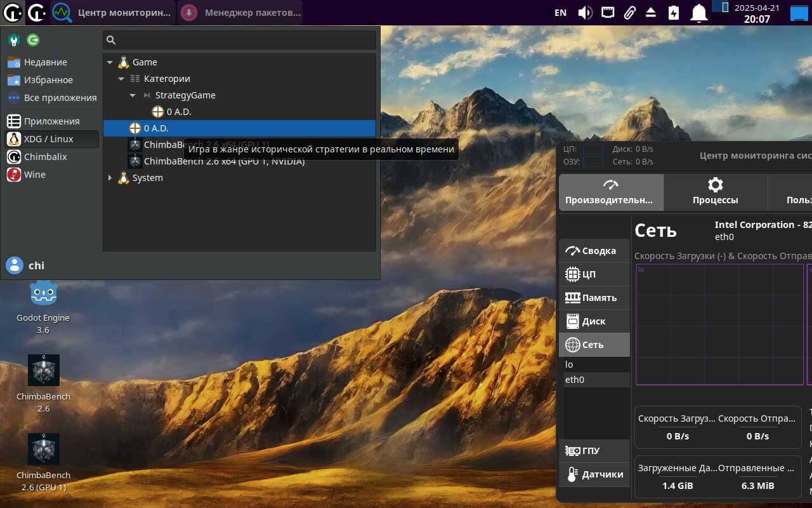Expand the System tree node arrow
The width and height of the screenshot is (812, 508).
[110, 178]
